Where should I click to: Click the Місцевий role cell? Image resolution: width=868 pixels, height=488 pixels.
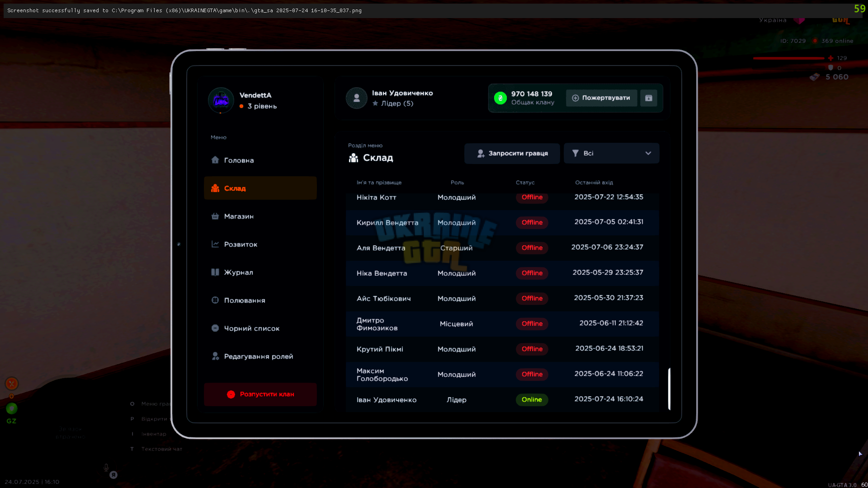point(456,324)
